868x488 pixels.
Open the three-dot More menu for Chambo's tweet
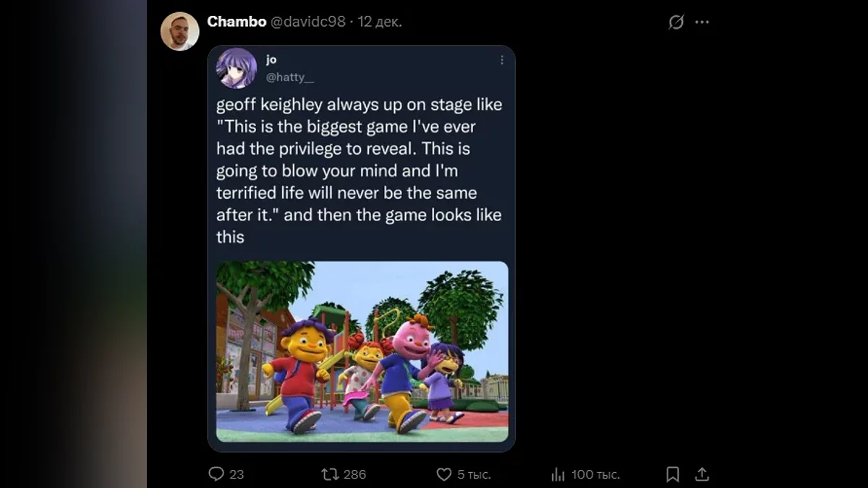pyautogui.click(x=702, y=22)
